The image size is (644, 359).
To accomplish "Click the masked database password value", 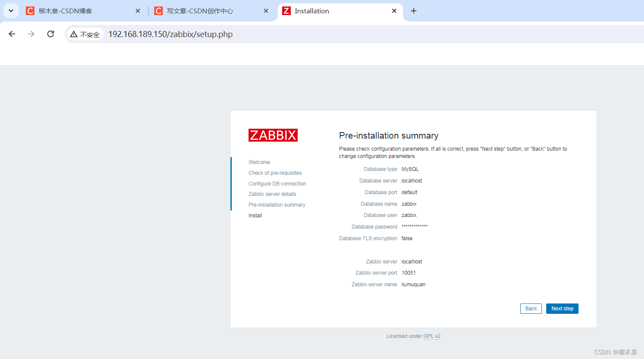I will [414, 226].
